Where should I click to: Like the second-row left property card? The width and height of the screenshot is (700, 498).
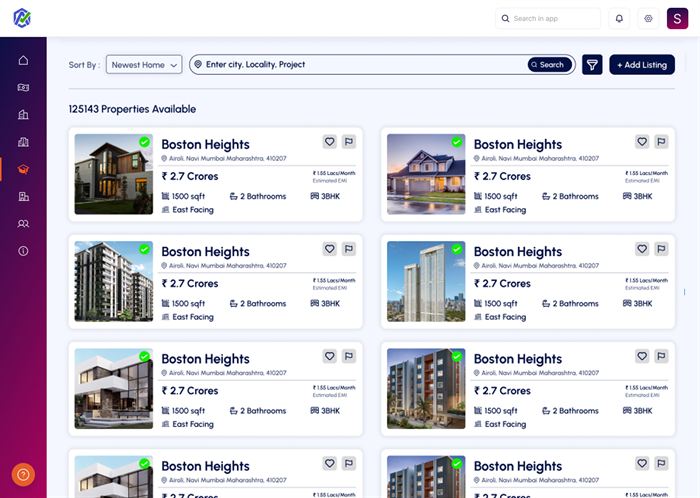(x=329, y=249)
